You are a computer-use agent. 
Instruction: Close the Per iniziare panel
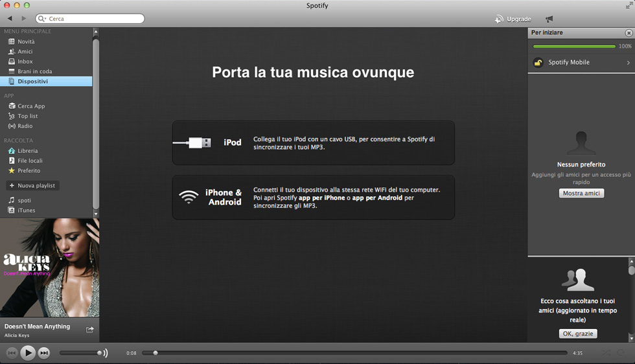click(x=628, y=32)
